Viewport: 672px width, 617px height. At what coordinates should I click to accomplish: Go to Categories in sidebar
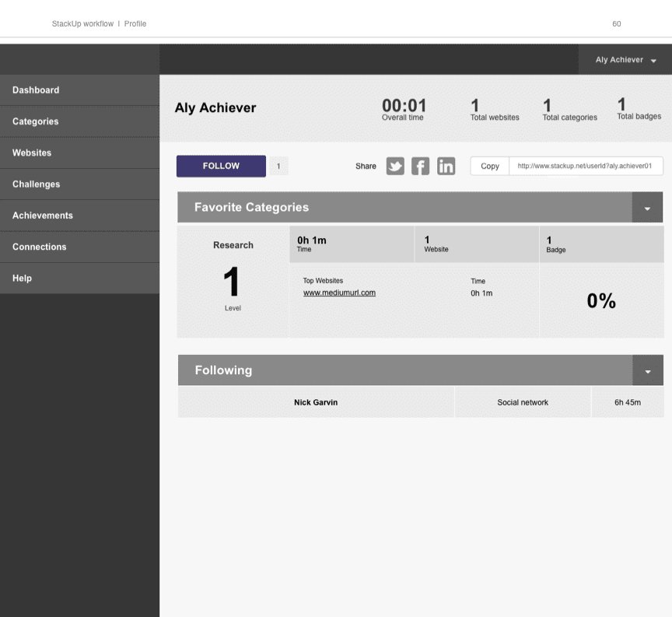click(35, 121)
